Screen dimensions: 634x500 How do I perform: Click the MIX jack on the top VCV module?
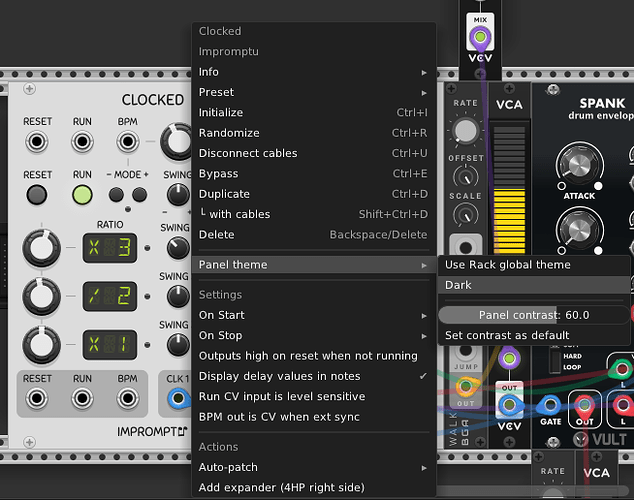click(x=480, y=37)
